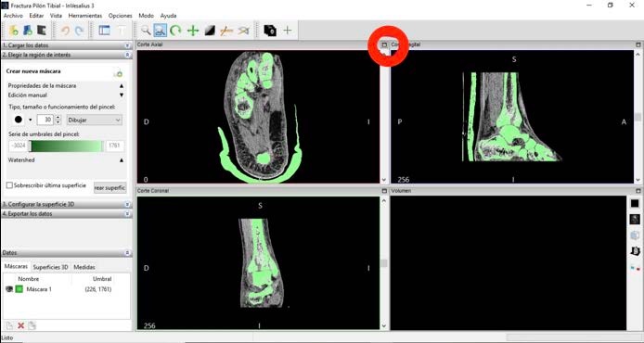Select the green Move cross tool
The height and width of the screenshot is (343, 644).
(193, 31)
